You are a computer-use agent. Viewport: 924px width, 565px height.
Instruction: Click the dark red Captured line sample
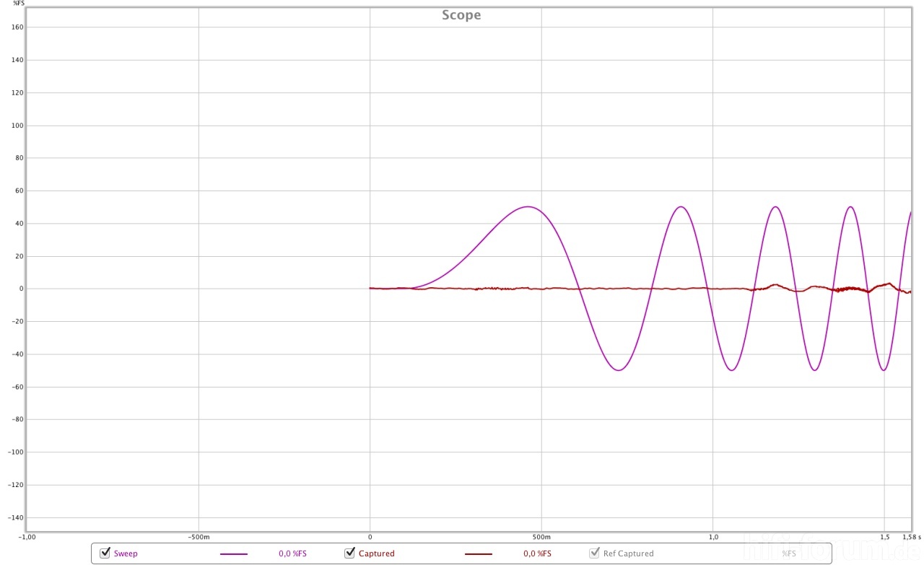(x=478, y=554)
